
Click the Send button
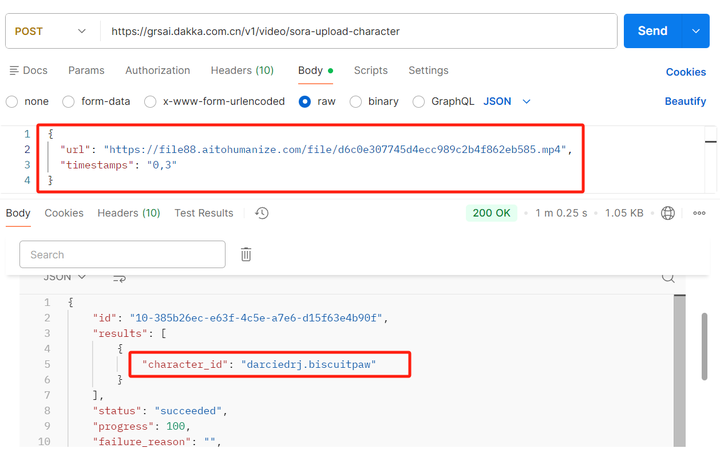(x=652, y=31)
